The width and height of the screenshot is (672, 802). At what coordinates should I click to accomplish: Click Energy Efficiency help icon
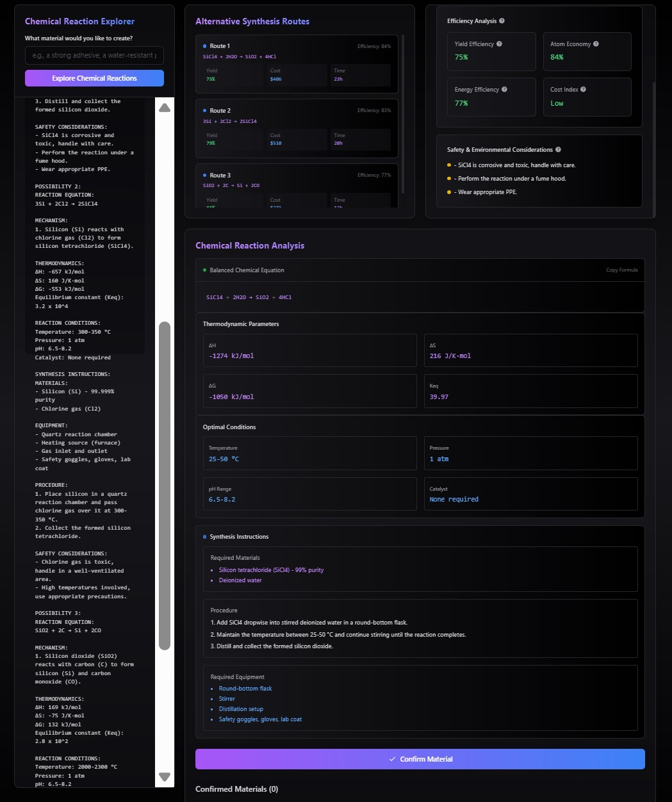[x=504, y=90]
